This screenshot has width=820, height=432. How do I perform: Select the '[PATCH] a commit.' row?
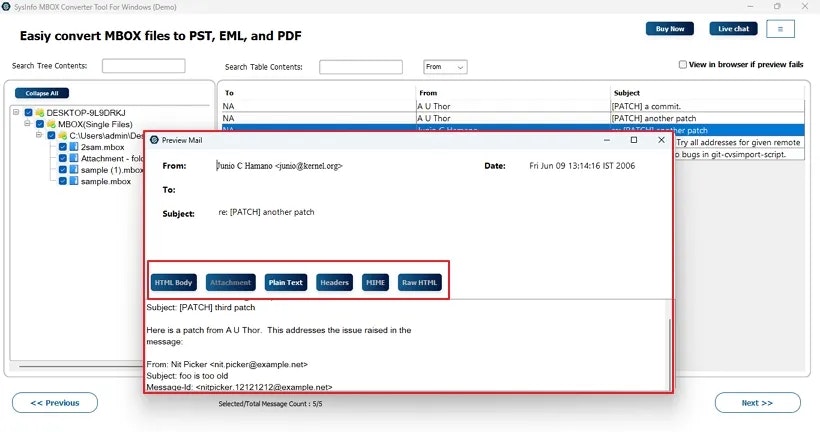[x=512, y=106]
